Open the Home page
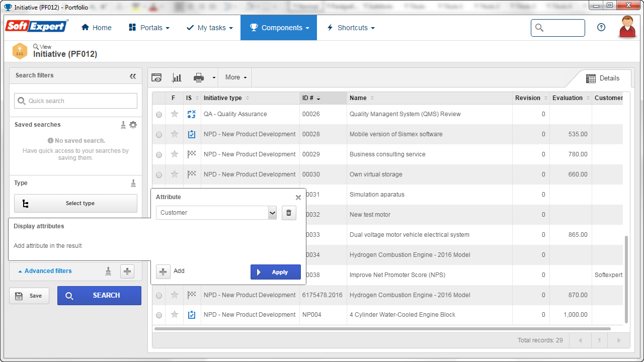This screenshot has height=362, width=644. (96, 28)
